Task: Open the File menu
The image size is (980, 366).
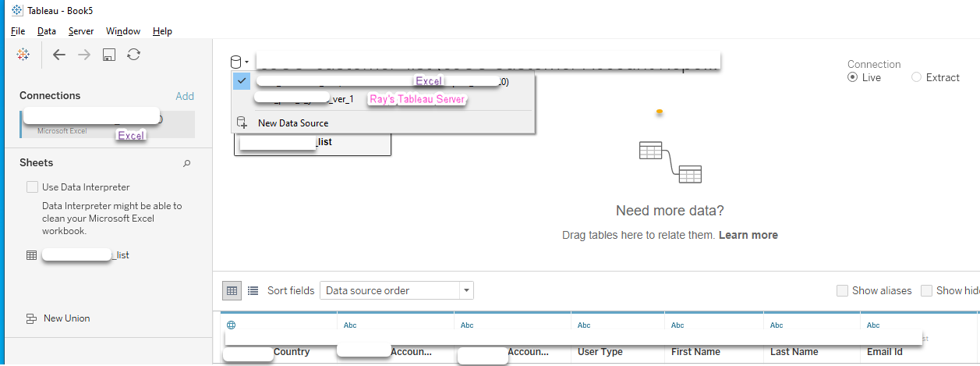Action: pyautogui.click(x=18, y=31)
